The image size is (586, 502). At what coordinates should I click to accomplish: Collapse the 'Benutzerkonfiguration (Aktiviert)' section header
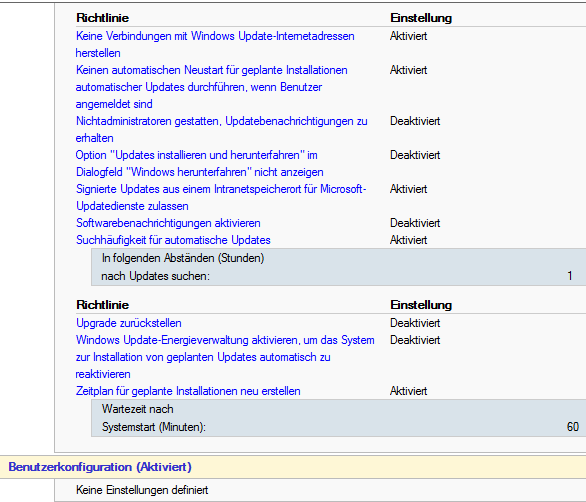point(100,467)
